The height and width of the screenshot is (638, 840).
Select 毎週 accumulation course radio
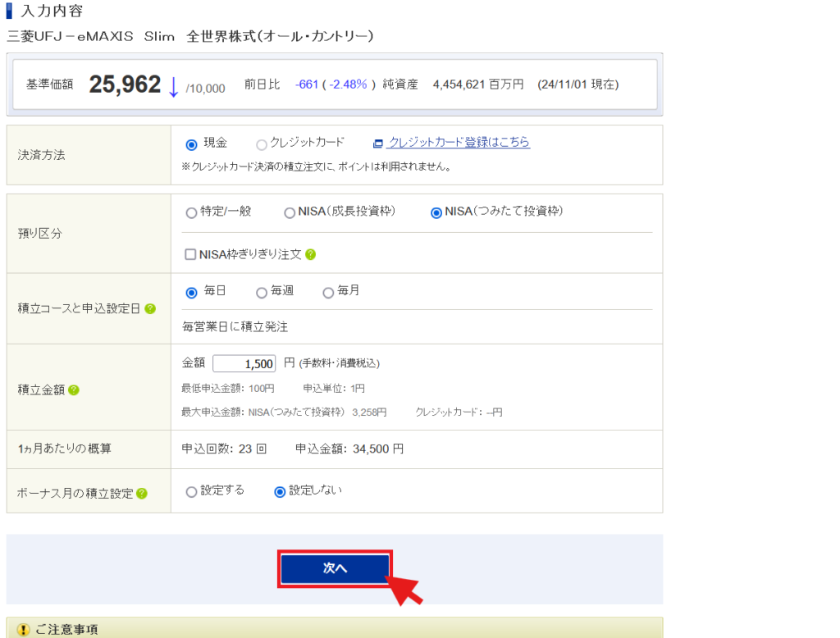(x=262, y=293)
